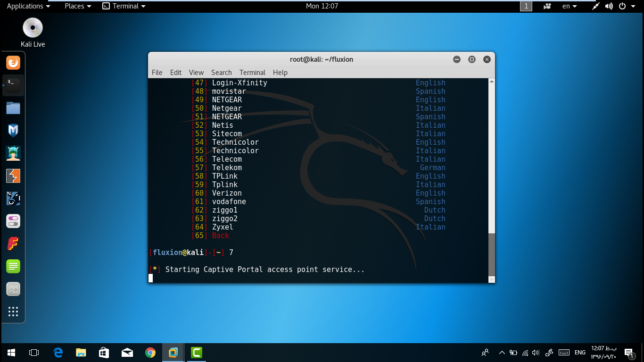This screenshot has width=644, height=362.
Task: Open the screenshot keyboard icon in dock
Action: [x=13, y=289]
